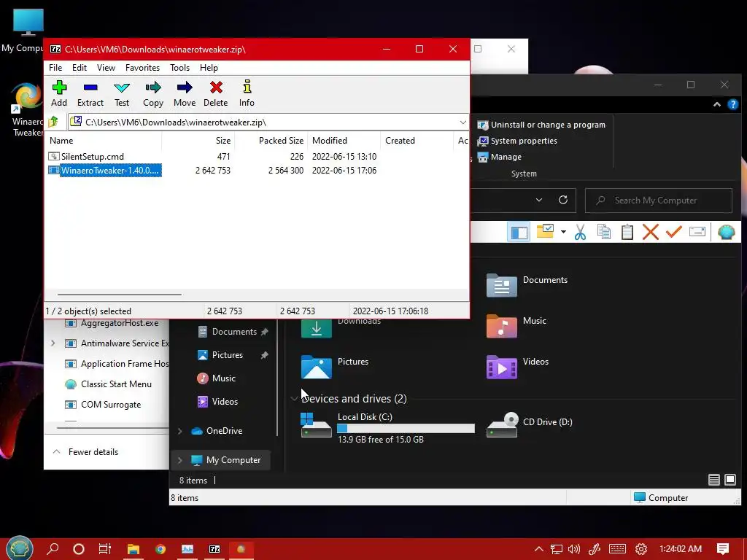The height and width of the screenshot is (560, 747).
Task: Click Manage in the System ribbon group
Action: [x=499, y=157]
